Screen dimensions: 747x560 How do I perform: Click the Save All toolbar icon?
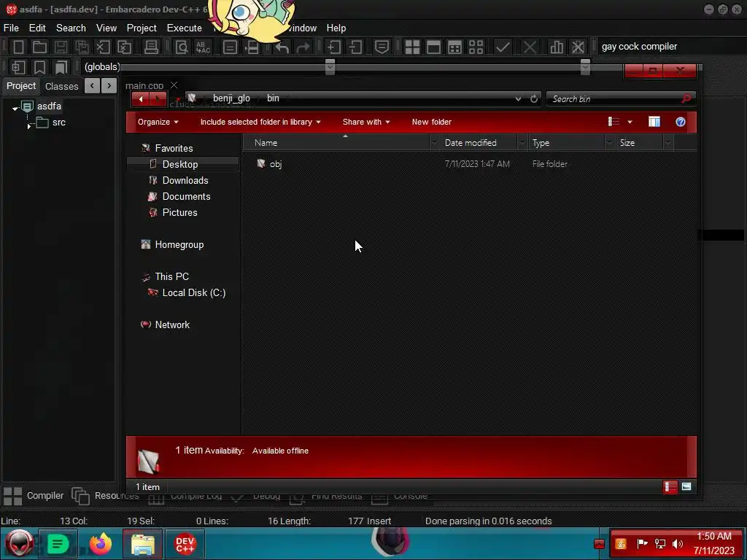tap(82, 47)
